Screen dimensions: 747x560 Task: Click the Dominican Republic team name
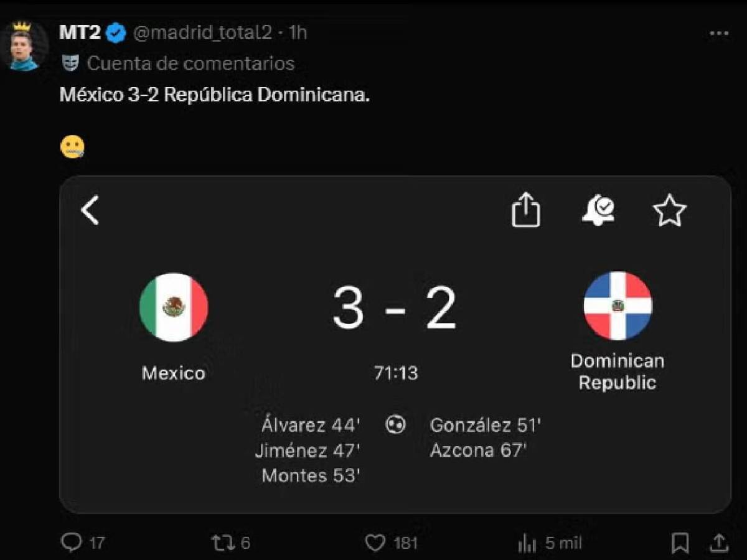click(617, 372)
